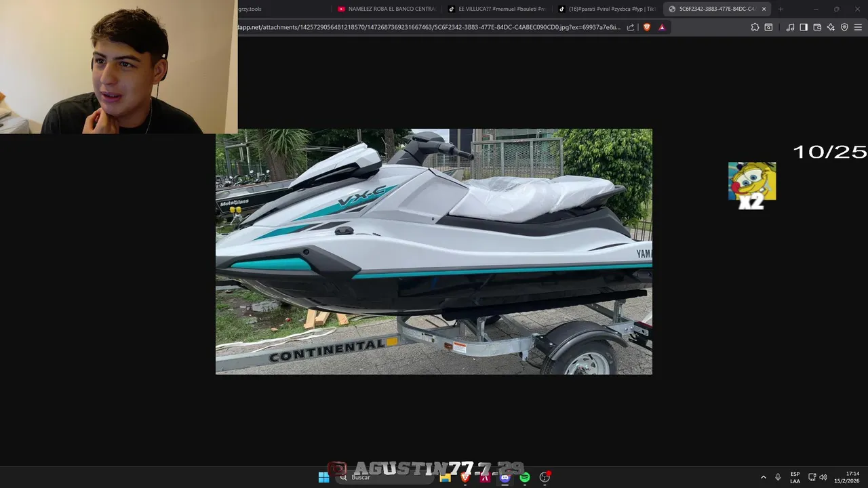The image size is (868, 488).
Task: Open the network tray icon
Action: (x=812, y=477)
